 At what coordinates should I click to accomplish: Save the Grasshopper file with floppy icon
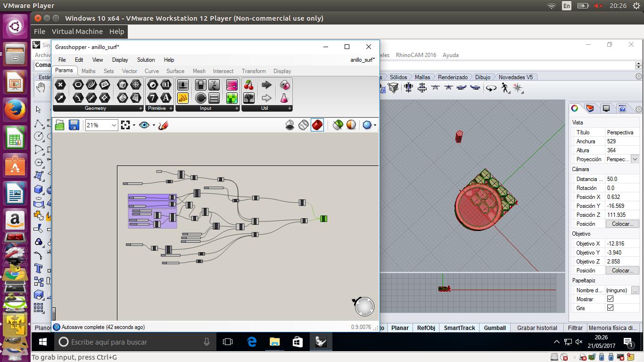point(74,125)
